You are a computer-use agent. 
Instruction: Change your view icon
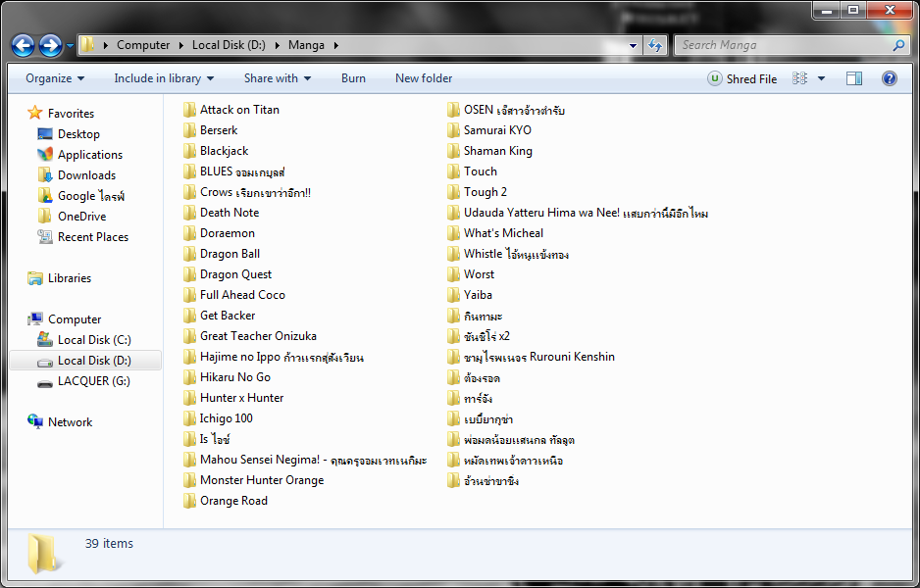799,78
